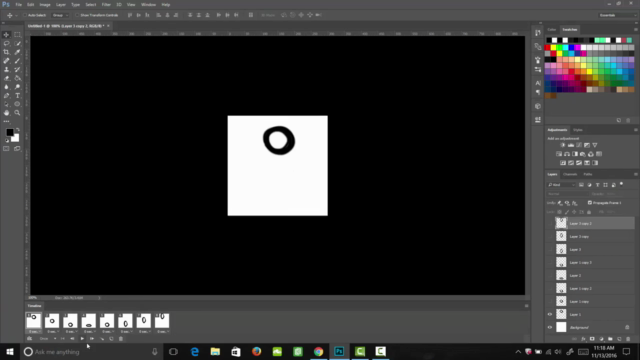Select the Quick Selection tool

pyautogui.click(x=17, y=43)
